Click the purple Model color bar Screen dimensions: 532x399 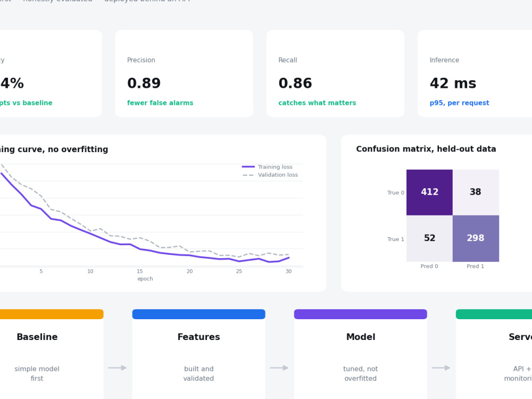[x=361, y=314]
